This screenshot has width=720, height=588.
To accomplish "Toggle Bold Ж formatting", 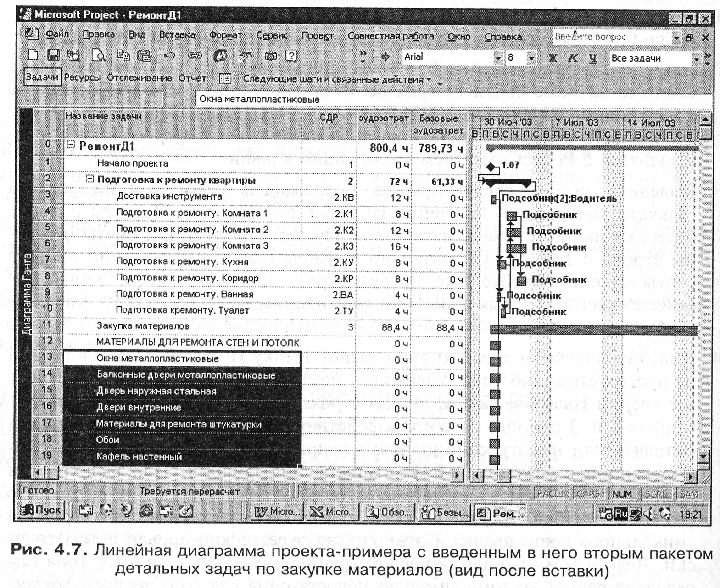I will pyautogui.click(x=553, y=58).
